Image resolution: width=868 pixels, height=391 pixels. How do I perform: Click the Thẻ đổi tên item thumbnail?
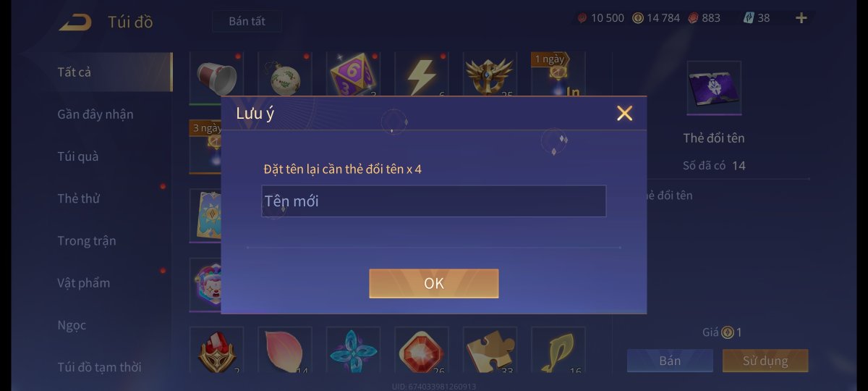(x=714, y=88)
